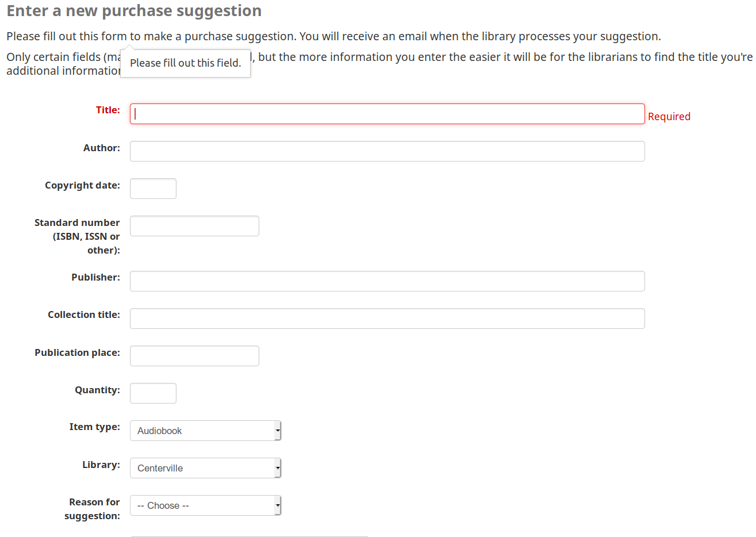This screenshot has height=537, width=756.
Task: Click the Publication place label
Action: point(77,352)
